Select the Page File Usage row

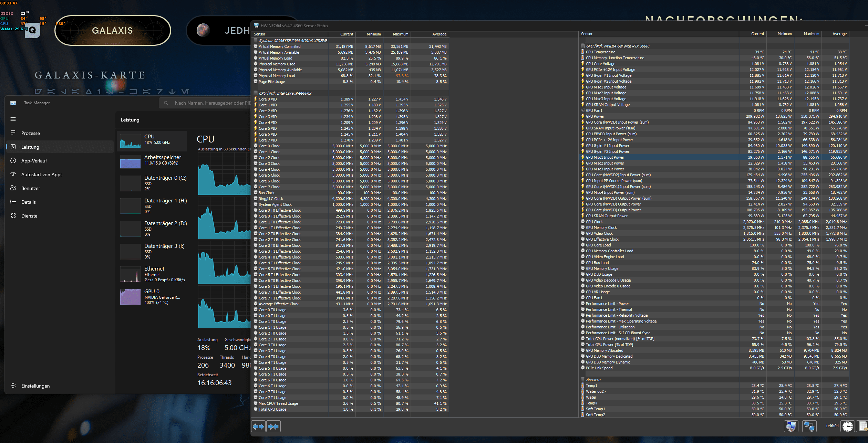point(350,82)
